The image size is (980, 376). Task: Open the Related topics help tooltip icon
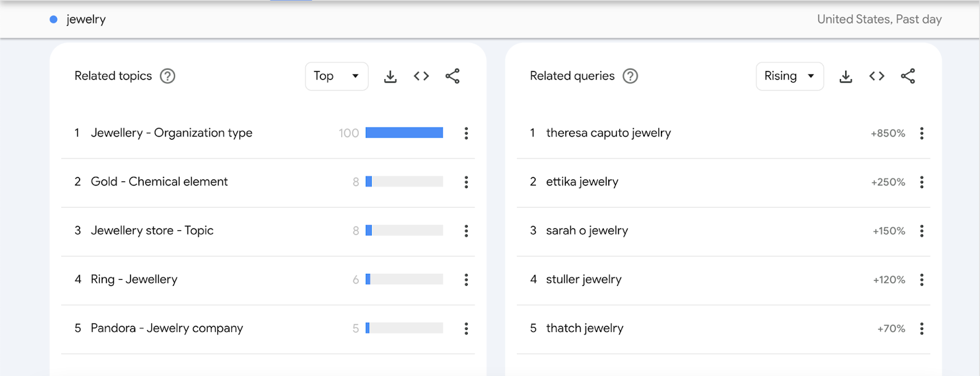(167, 76)
